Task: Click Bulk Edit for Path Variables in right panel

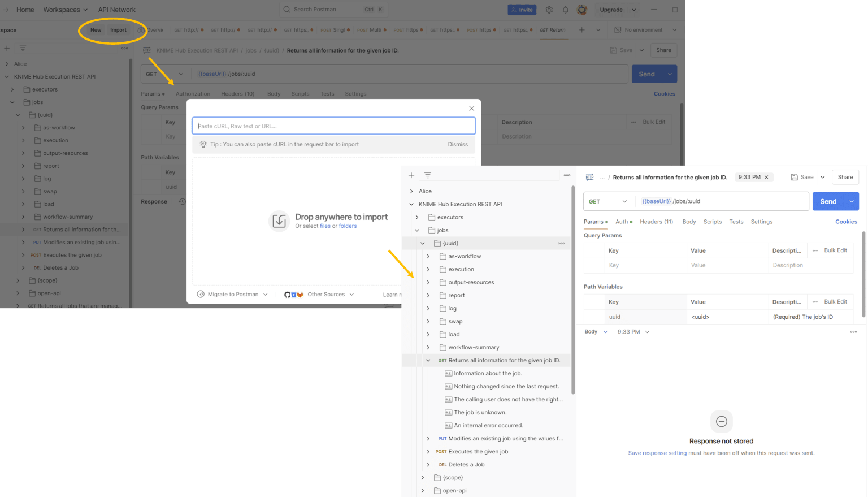Action: [x=835, y=302]
